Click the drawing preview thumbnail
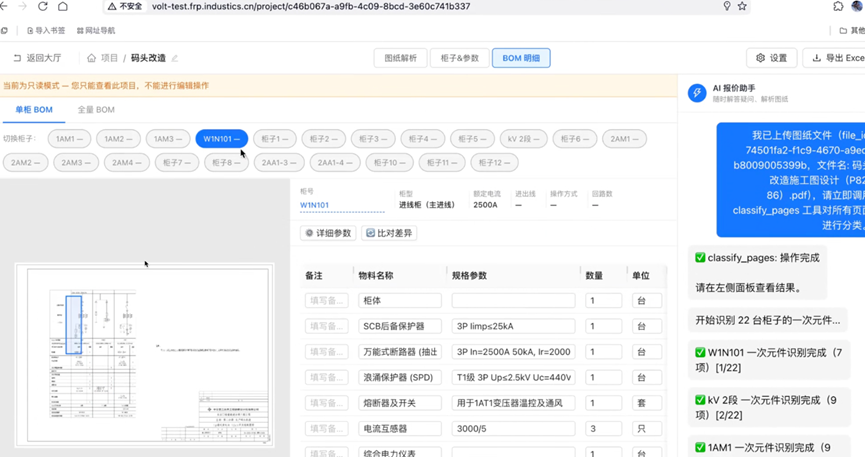865x457 pixels. [x=145, y=355]
